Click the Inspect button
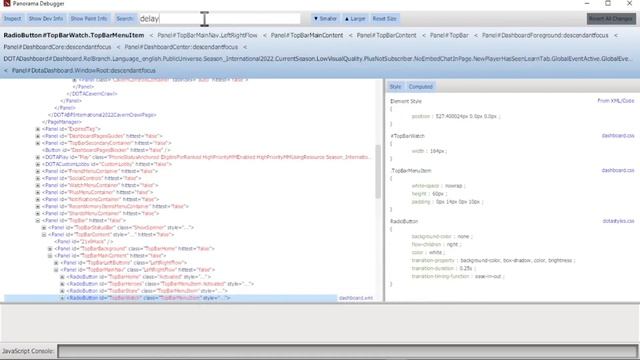The height and width of the screenshot is (360, 640). point(13,19)
